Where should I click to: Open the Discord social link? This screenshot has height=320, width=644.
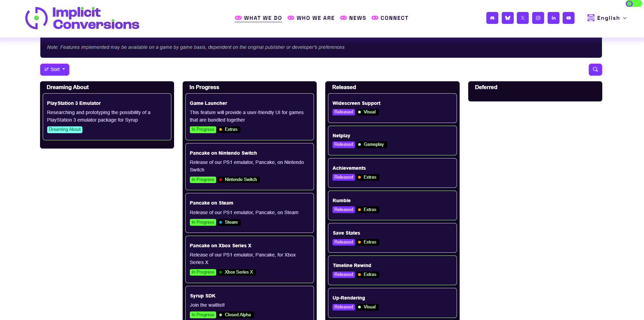coord(492,18)
